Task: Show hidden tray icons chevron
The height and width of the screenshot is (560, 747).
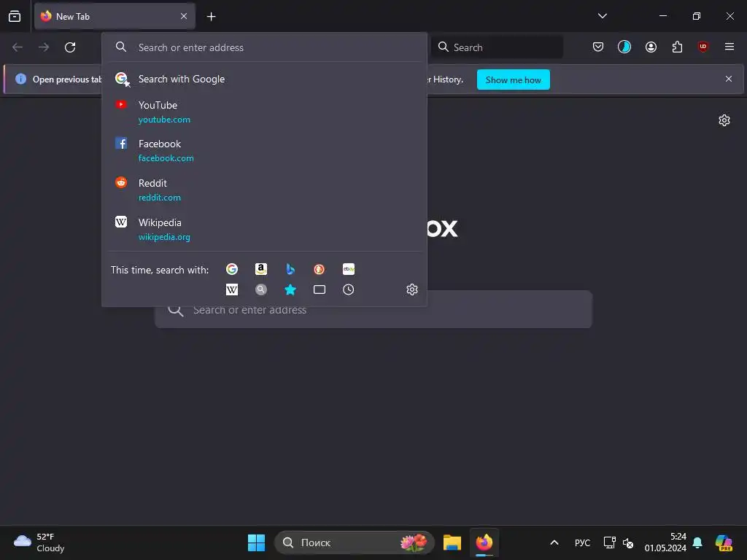Action: 554,542
